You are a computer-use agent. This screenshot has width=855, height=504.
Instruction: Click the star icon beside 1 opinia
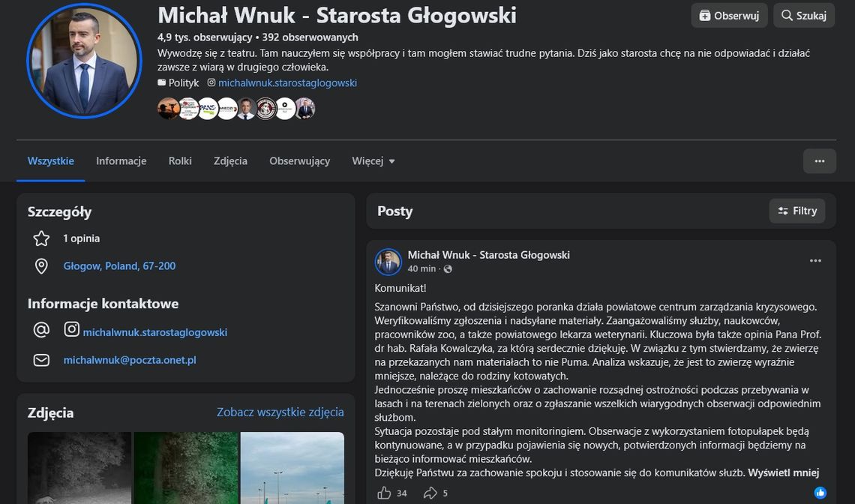[x=41, y=238]
